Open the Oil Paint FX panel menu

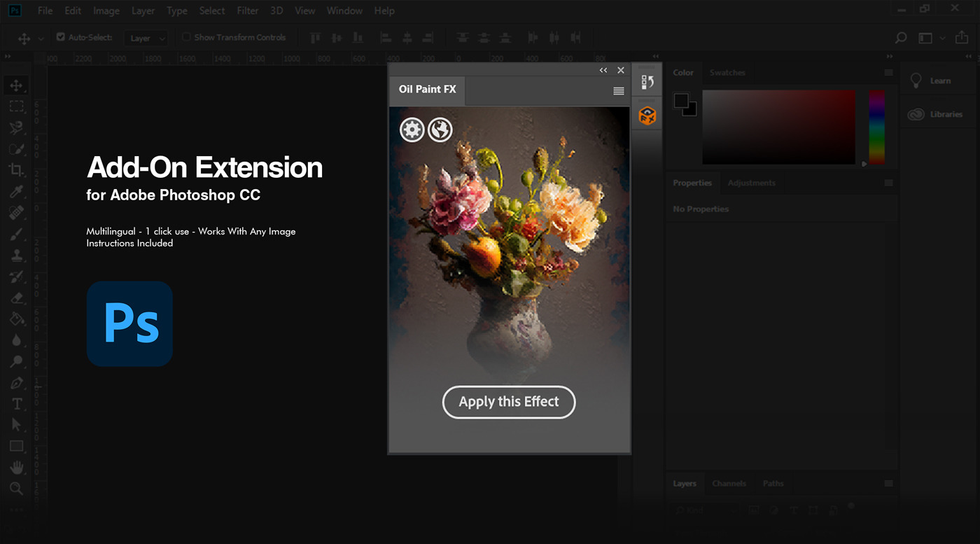618,91
